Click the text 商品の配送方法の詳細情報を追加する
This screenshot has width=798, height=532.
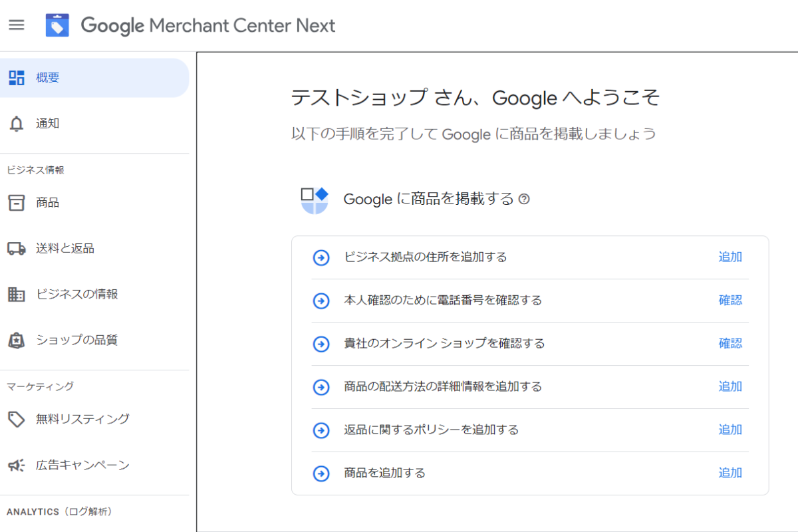(443, 387)
